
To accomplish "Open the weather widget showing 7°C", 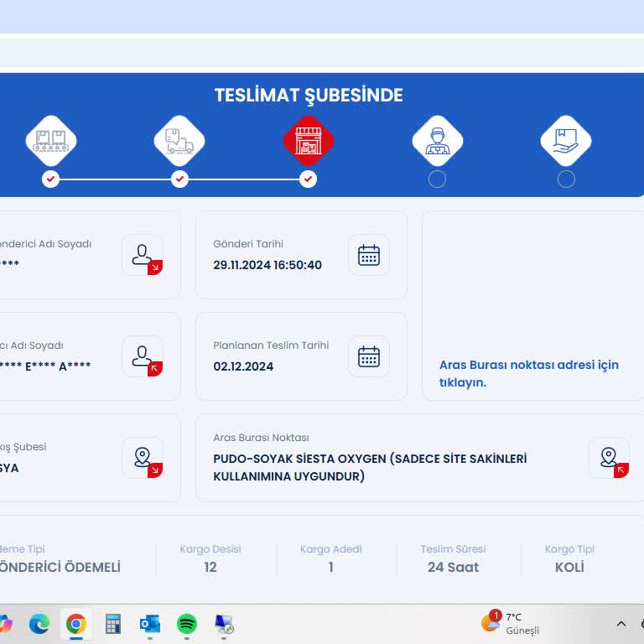I will point(511,624).
